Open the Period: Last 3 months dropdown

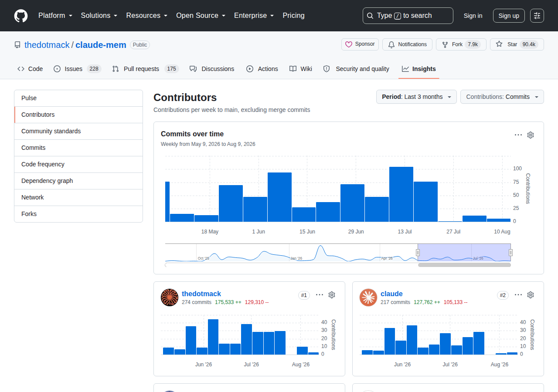(x=416, y=97)
